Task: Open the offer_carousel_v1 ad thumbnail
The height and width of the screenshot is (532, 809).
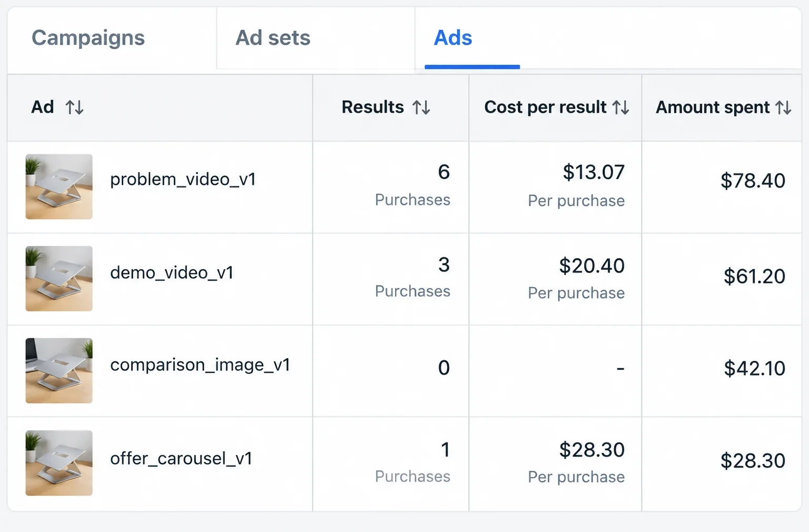Action: click(x=59, y=463)
